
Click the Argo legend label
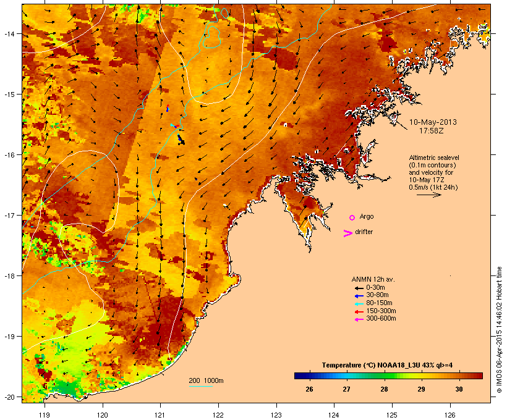tap(367, 216)
